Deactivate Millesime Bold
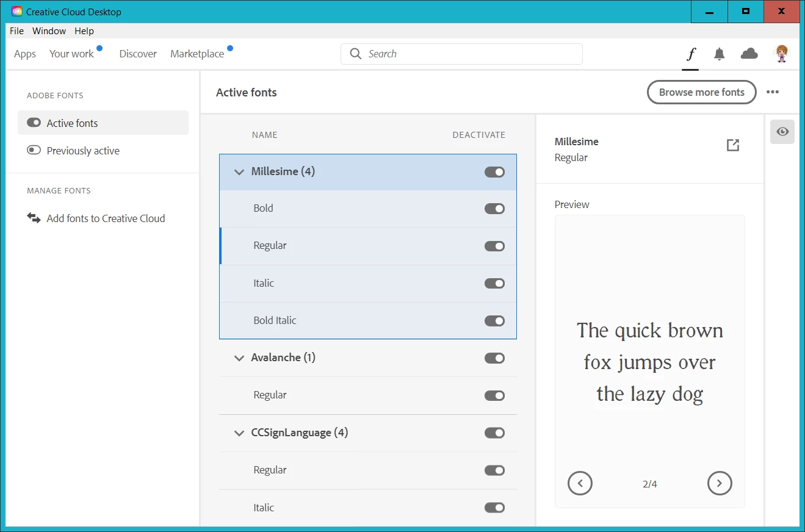This screenshot has width=805, height=532. pos(495,209)
